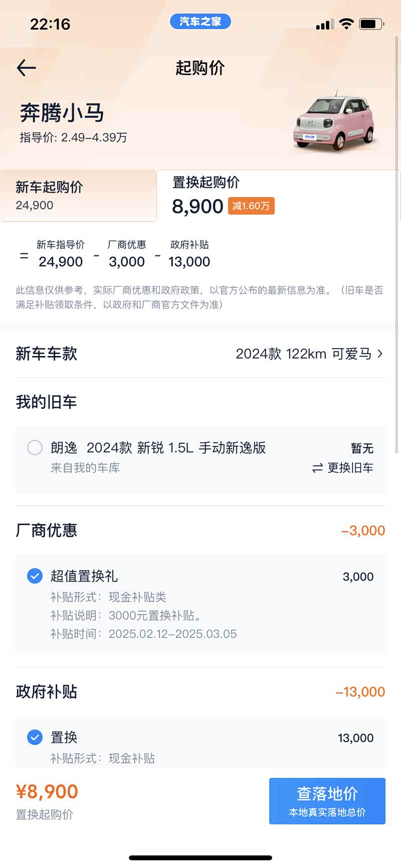401x868 pixels.
Task: Tap 2024款 122km 可爱马 model text
Action: pyautogui.click(x=303, y=354)
